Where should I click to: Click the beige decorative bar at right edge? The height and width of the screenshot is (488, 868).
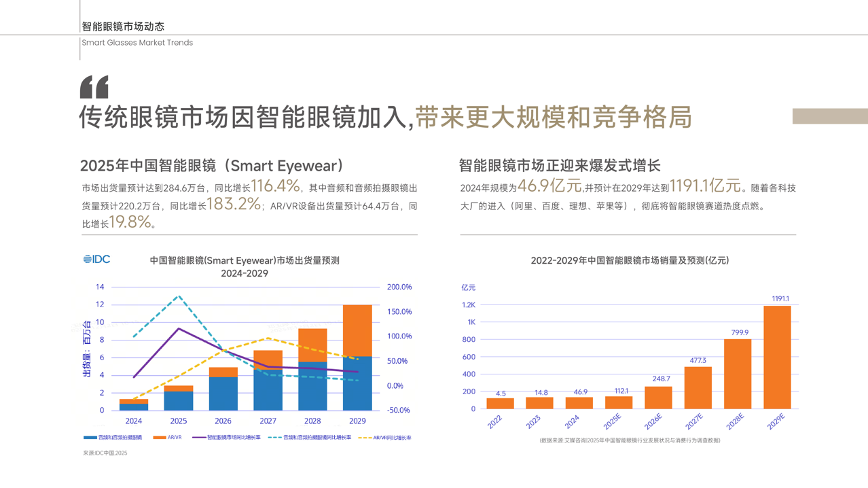pyautogui.click(x=830, y=116)
